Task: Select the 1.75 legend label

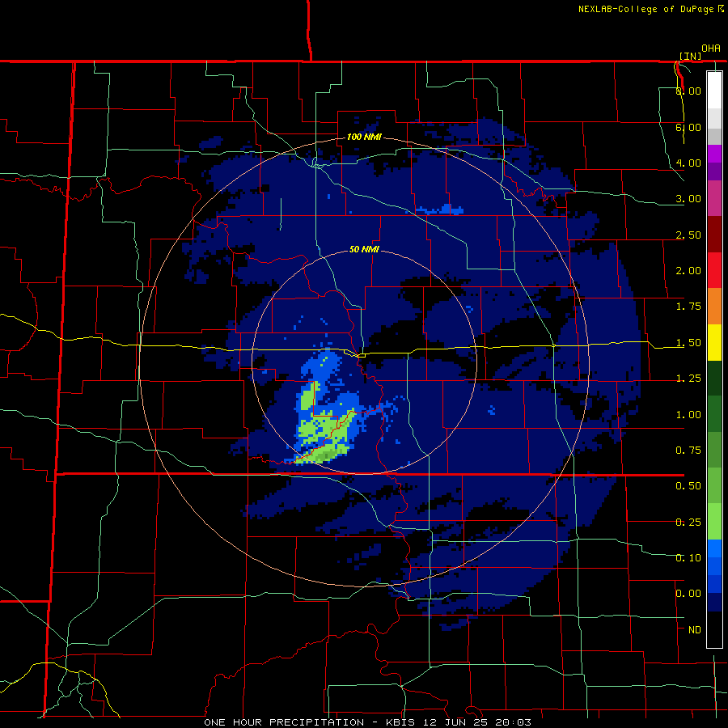Action: pyautogui.click(x=688, y=307)
